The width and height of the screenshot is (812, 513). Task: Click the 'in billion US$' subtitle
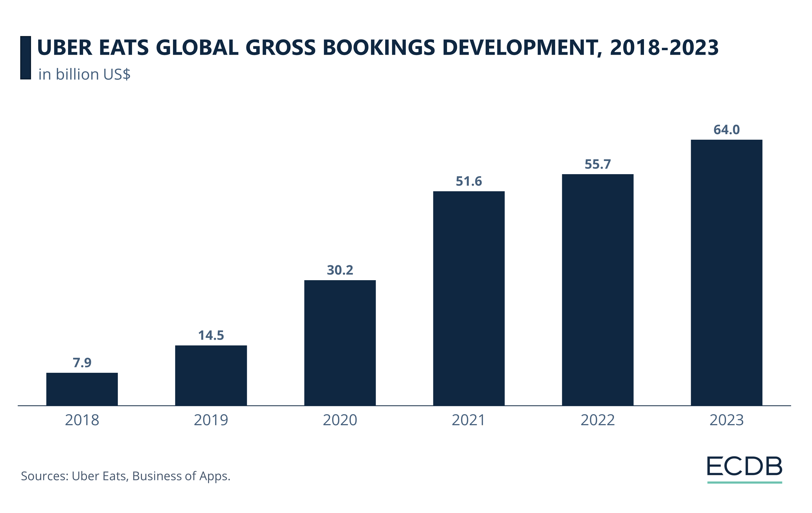84,74
